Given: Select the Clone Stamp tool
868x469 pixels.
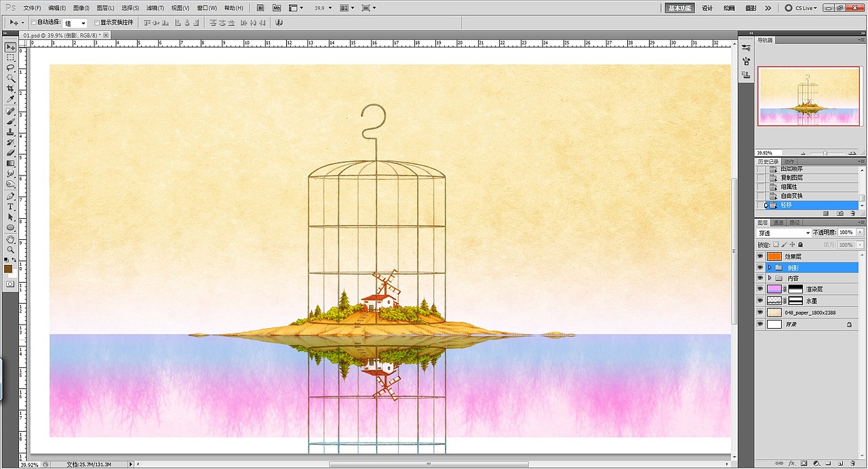Looking at the screenshot, I should coord(11,132).
